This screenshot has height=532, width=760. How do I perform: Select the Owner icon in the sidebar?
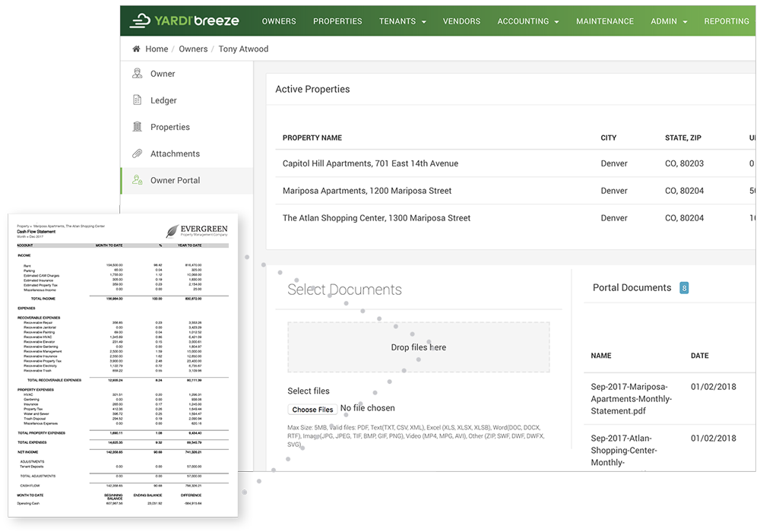(138, 73)
